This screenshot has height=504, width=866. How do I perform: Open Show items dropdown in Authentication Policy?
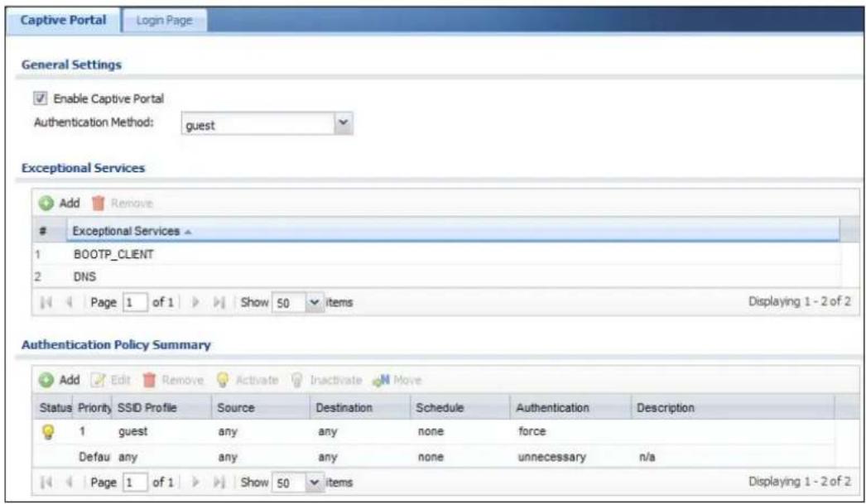[x=315, y=482]
